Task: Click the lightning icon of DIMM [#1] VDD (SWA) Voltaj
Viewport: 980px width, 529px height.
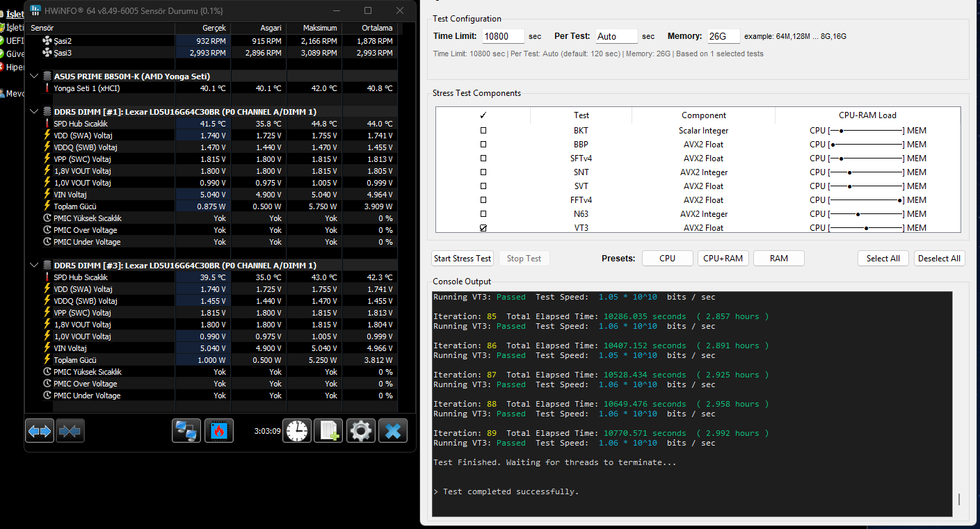Action: pyautogui.click(x=47, y=136)
